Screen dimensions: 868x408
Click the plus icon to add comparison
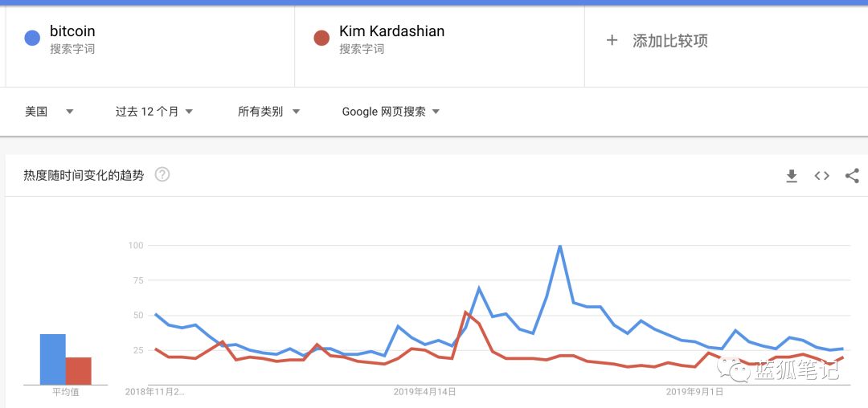[612, 40]
